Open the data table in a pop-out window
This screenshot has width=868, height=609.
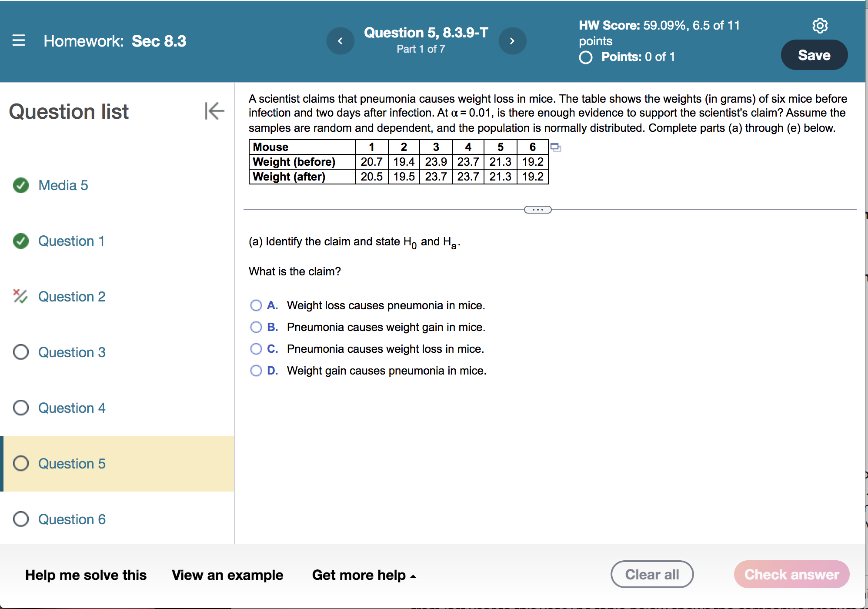(x=555, y=148)
